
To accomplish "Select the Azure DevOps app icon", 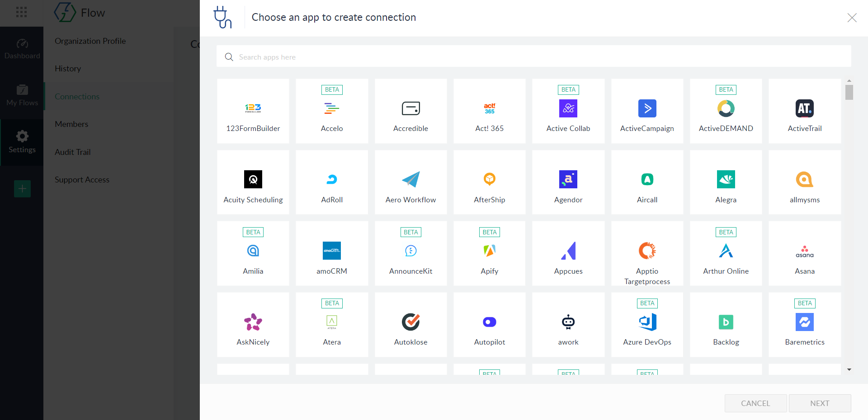I will click(647, 322).
